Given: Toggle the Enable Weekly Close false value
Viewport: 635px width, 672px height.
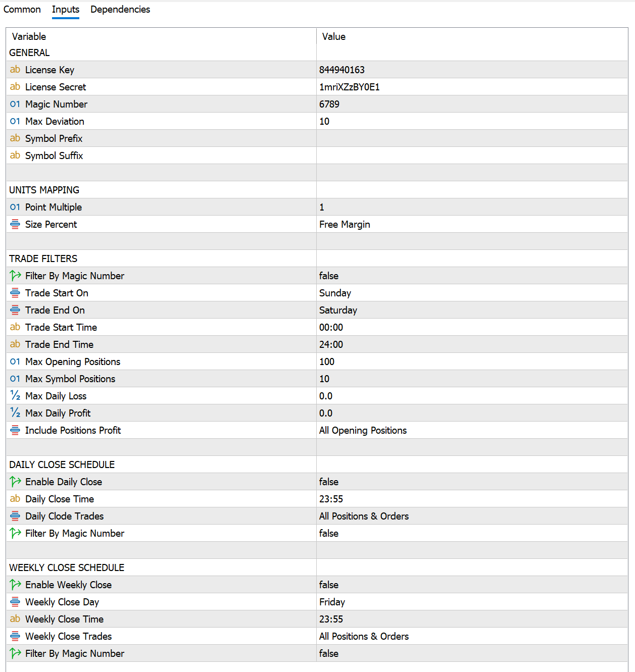Looking at the screenshot, I should point(329,585).
